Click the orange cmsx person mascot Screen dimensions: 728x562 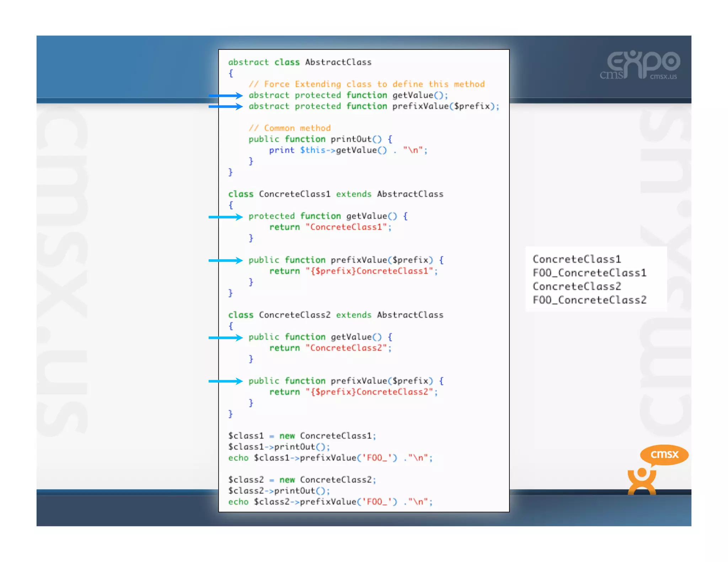(642, 482)
